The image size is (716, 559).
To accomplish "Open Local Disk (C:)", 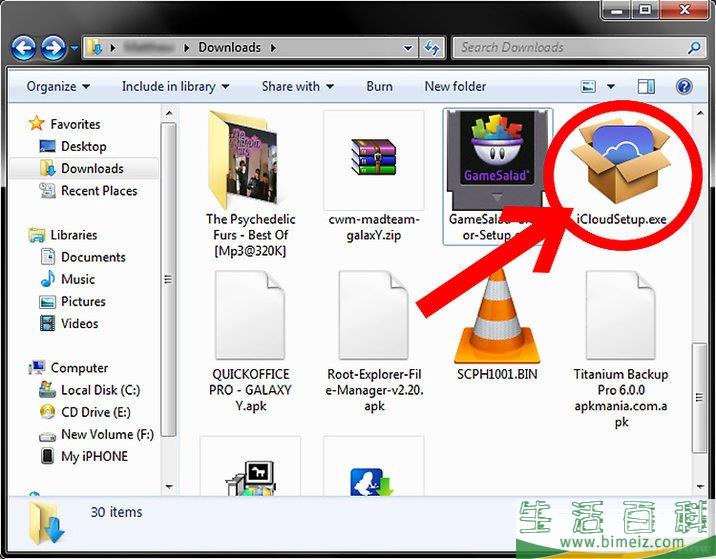I will [100, 390].
